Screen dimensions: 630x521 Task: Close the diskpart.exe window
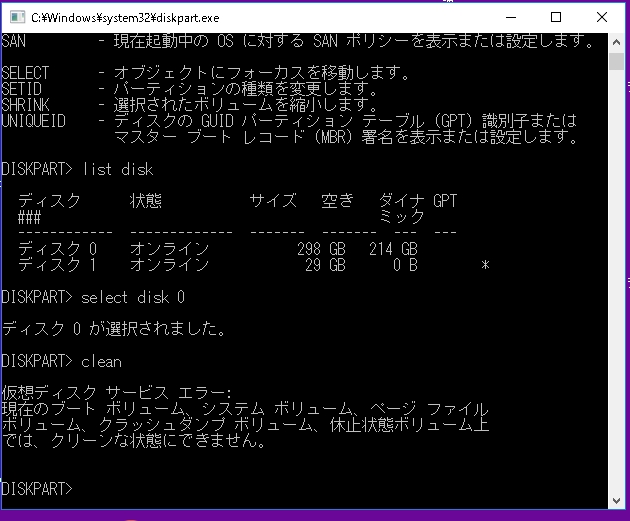tap(602, 17)
